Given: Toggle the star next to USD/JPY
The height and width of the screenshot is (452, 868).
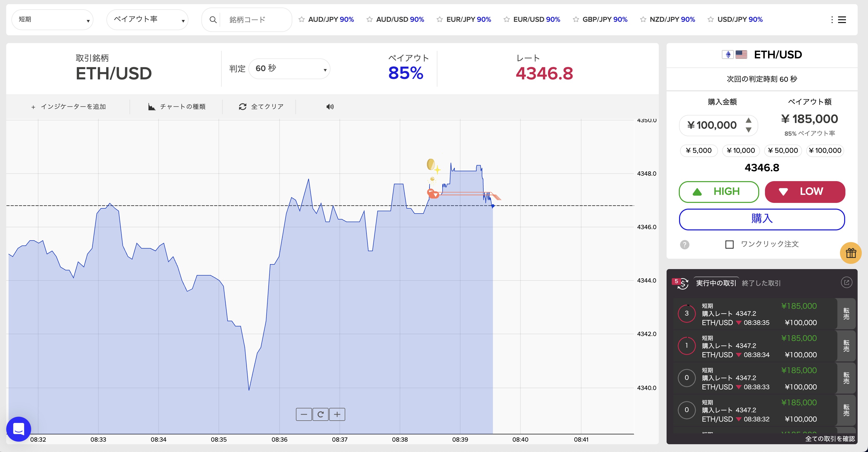Looking at the screenshot, I should tap(711, 19).
